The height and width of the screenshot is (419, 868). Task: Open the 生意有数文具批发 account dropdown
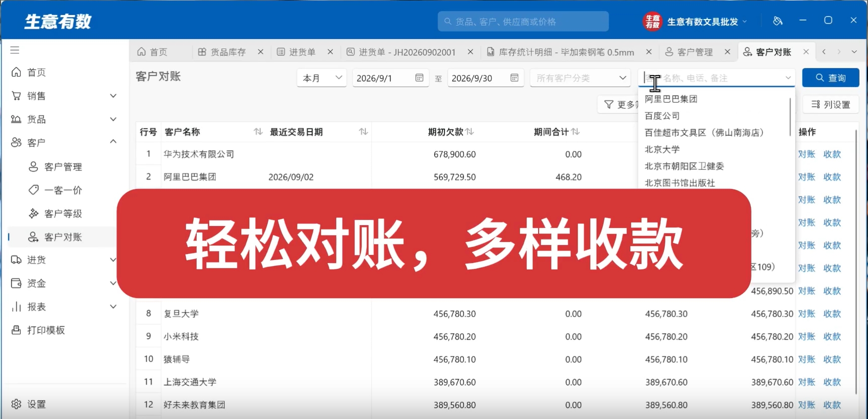click(695, 21)
